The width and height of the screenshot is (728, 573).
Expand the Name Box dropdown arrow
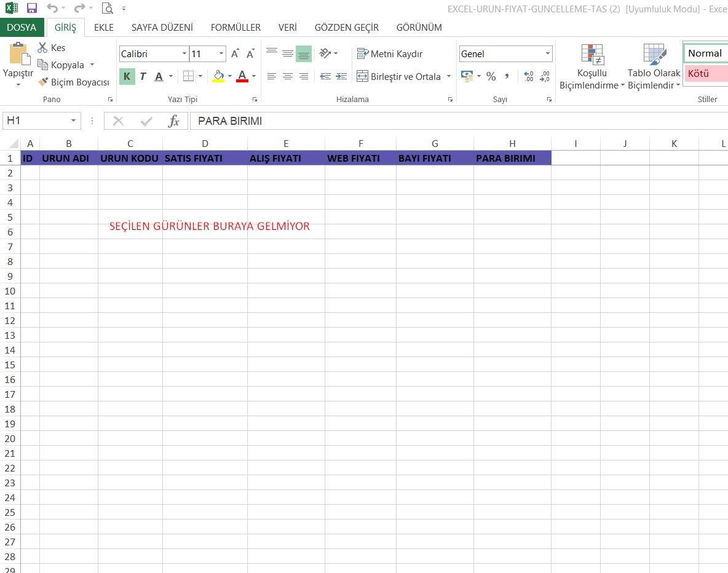point(74,121)
